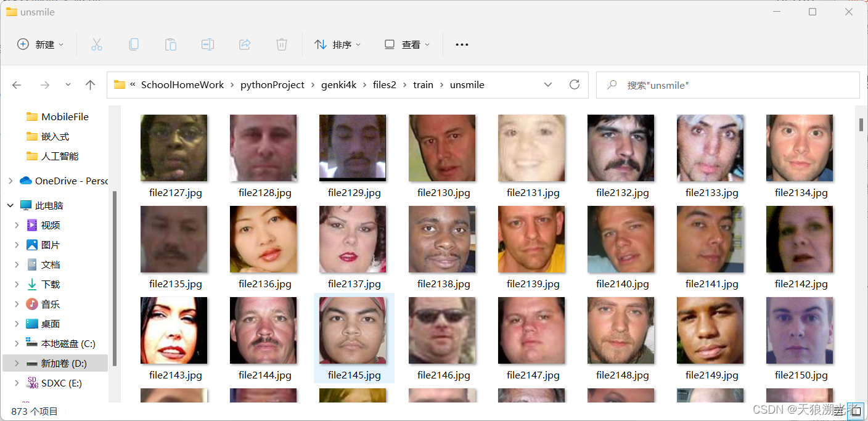This screenshot has height=421, width=868.
Task: Select file2146.jpg thumbnail
Action: (442, 330)
